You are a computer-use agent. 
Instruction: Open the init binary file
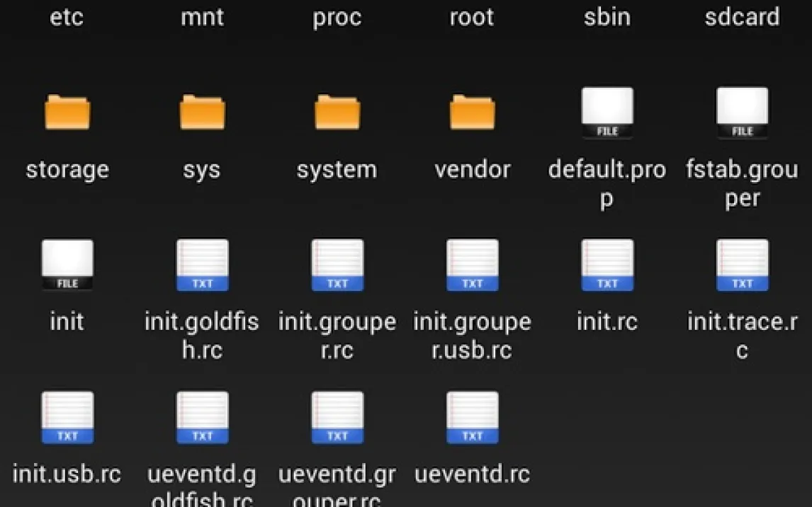point(67,266)
